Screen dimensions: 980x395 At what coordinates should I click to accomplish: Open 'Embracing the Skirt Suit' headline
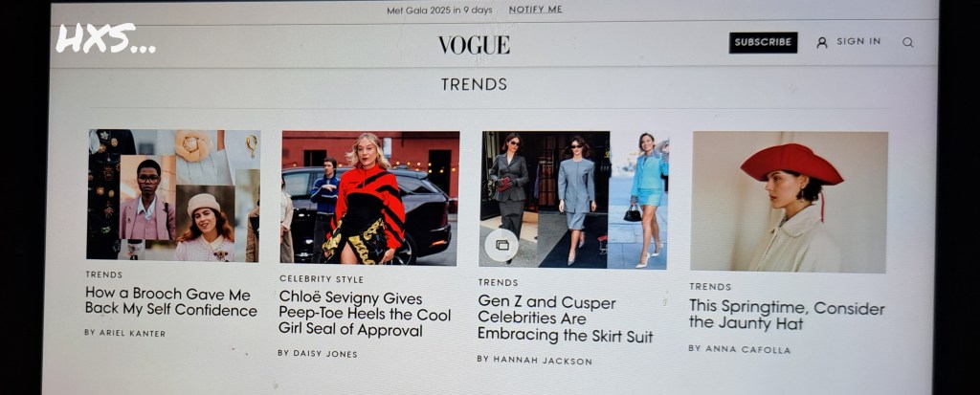tap(565, 319)
